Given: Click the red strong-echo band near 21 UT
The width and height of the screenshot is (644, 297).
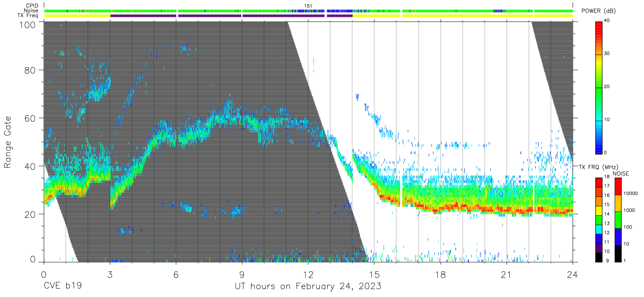Looking at the screenshot, I should (507, 210).
